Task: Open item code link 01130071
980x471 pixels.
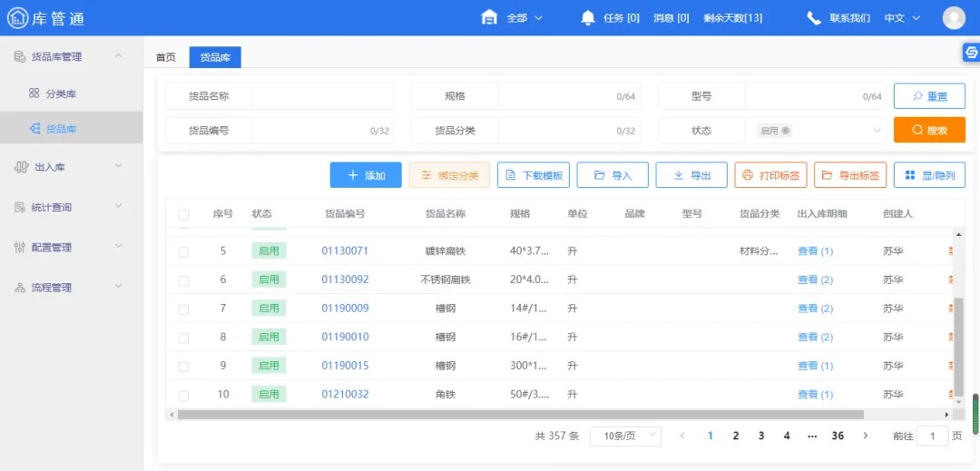Action: pyautogui.click(x=345, y=250)
